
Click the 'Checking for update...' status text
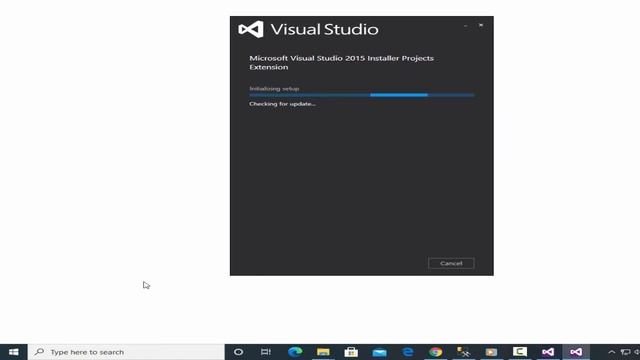click(282, 104)
